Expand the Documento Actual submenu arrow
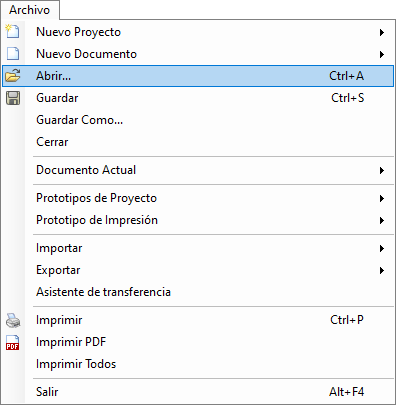The height and width of the screenshot is (405, 396). coord(382,170)
